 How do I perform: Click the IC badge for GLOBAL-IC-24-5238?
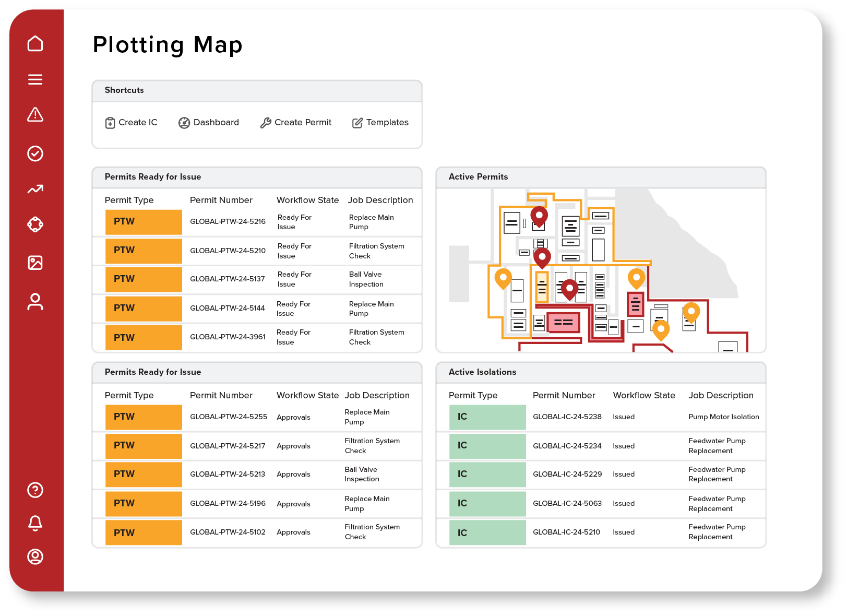[x=487, y=417]
